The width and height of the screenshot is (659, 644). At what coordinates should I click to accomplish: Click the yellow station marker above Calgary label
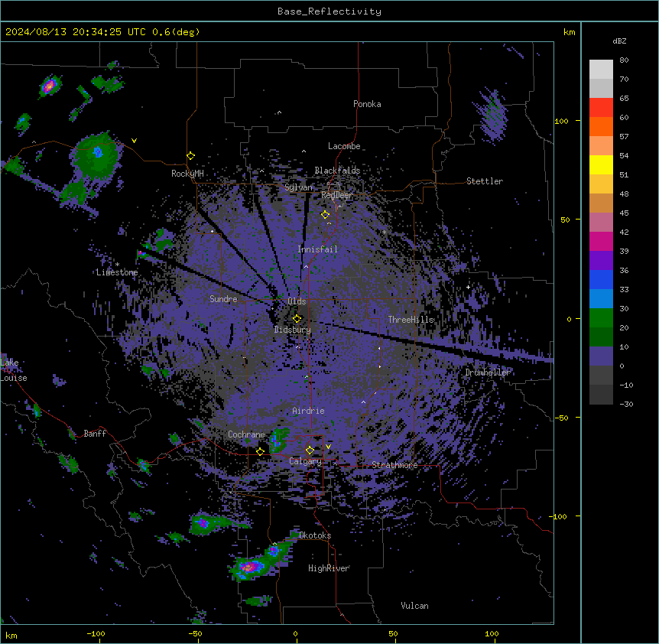pyautogui.click(x=310, y=450)
